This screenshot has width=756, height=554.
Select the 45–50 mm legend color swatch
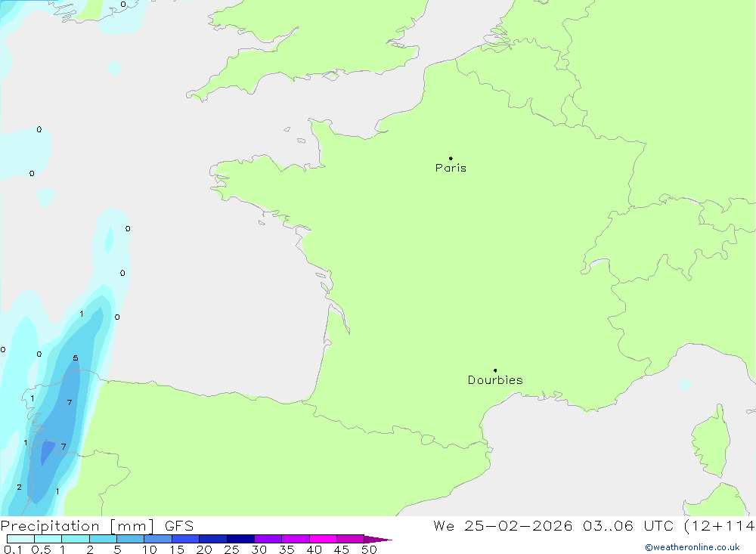(x=351, y=539)
